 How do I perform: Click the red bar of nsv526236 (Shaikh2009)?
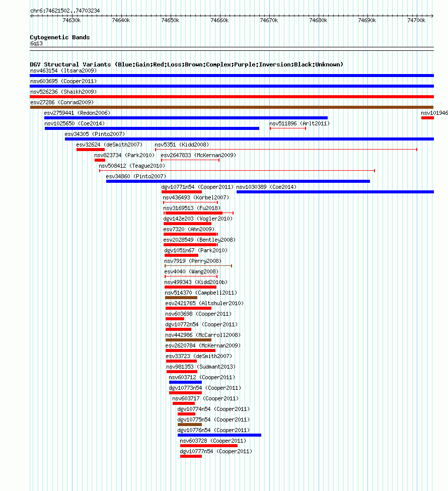(x=232, y=97)
